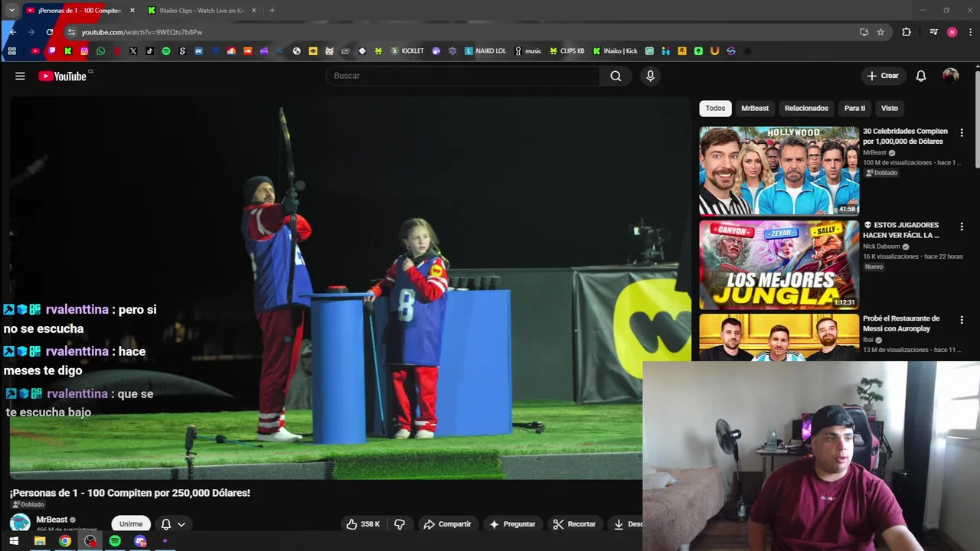
Task: Open File Explorer from the taskbar
Action: coord(40,541)
